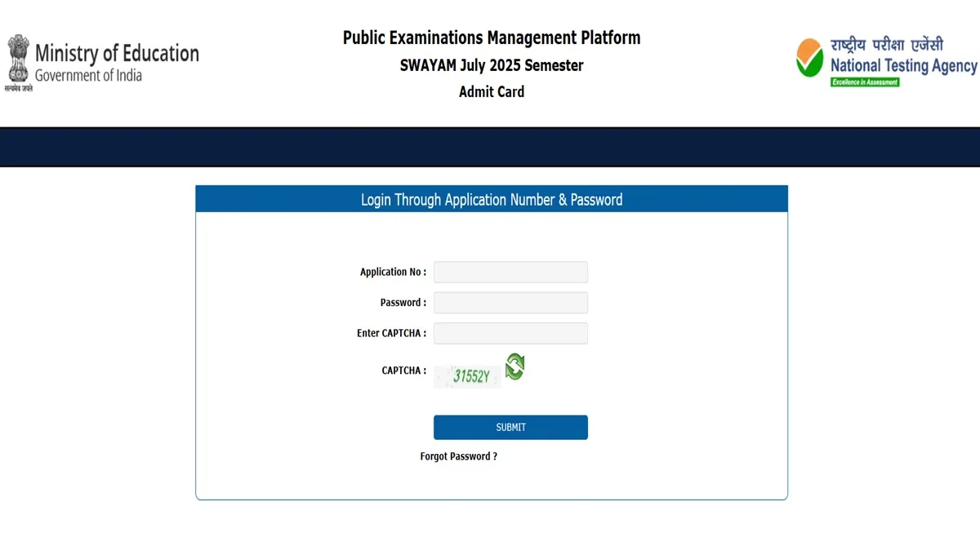Focus the Application No input field
This screenshot has width=980, height=551.
510,272
